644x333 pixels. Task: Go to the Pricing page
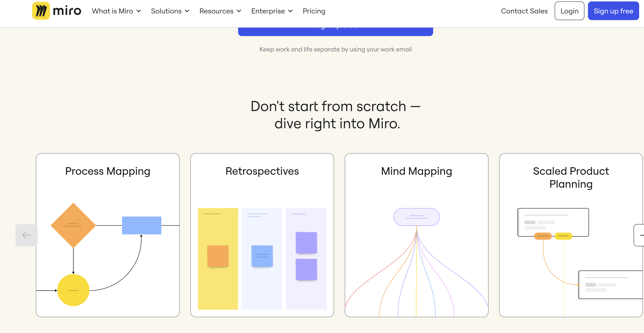(314, 11)
